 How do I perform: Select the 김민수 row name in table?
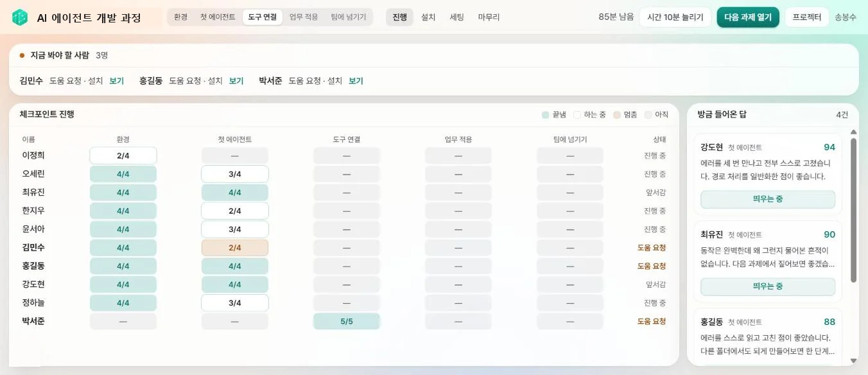tap(33, 248)
